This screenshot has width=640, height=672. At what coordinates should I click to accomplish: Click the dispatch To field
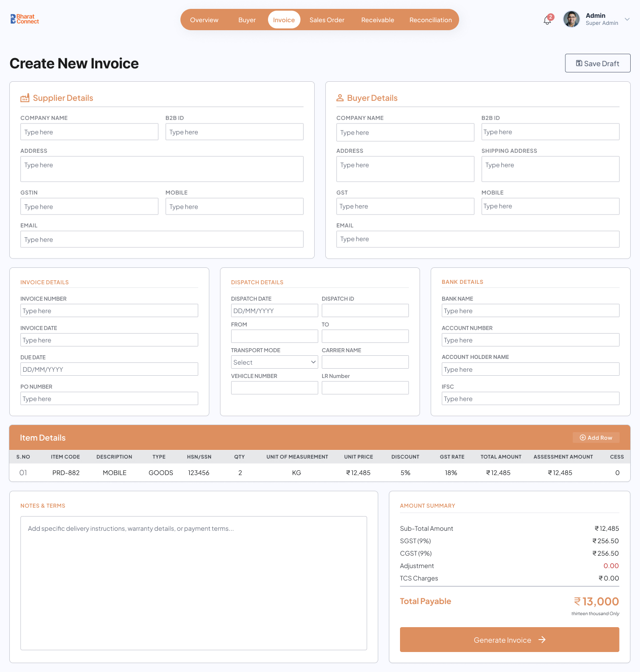point(365,336)
